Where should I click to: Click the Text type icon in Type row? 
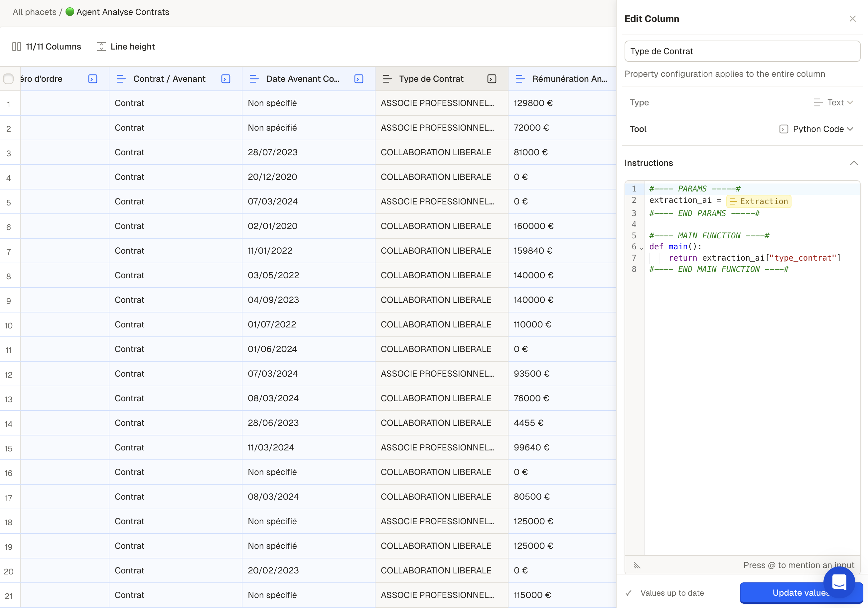[818, 102]
